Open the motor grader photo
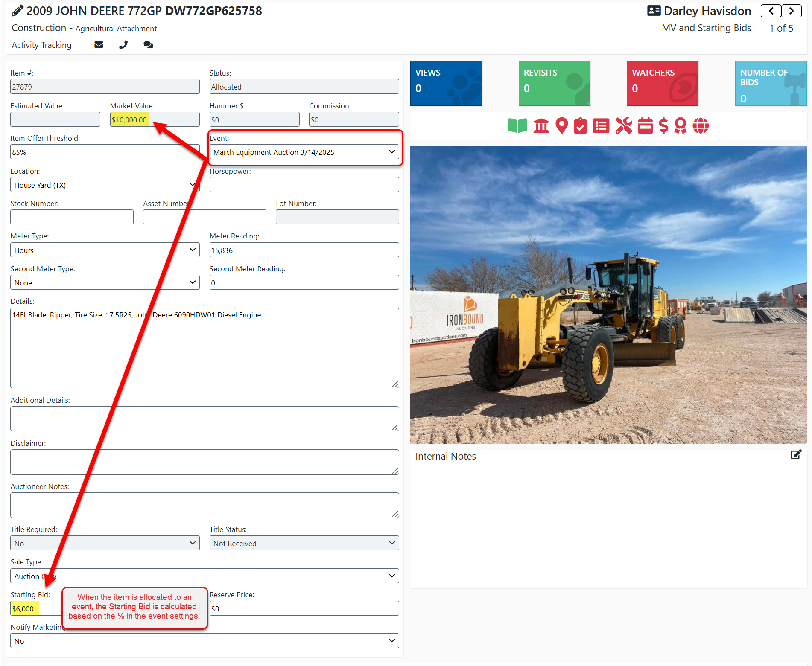The width and height of the screenshot is (812, 666). [608, 295]
